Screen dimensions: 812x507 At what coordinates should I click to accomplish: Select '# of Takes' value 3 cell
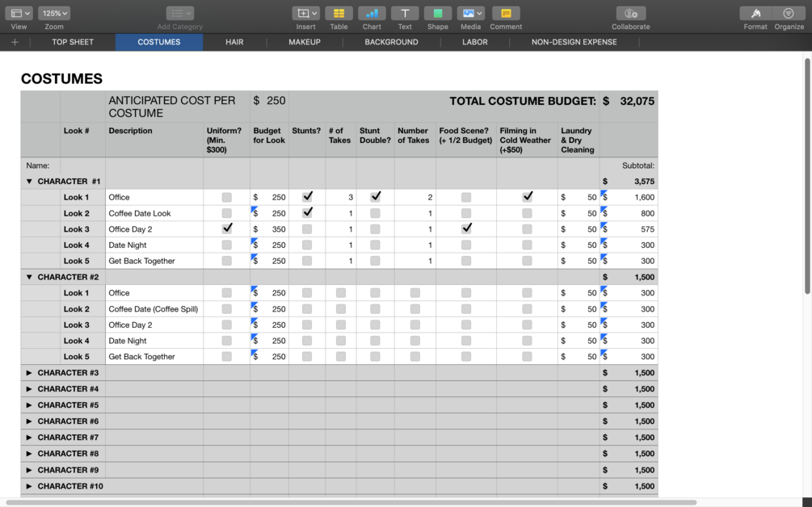click(341, 197)
